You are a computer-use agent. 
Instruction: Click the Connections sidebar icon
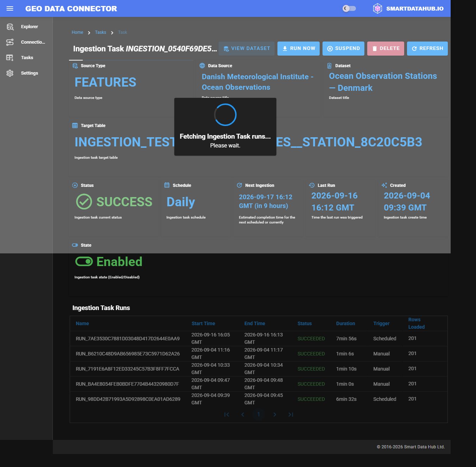click(x=10, y=42)
